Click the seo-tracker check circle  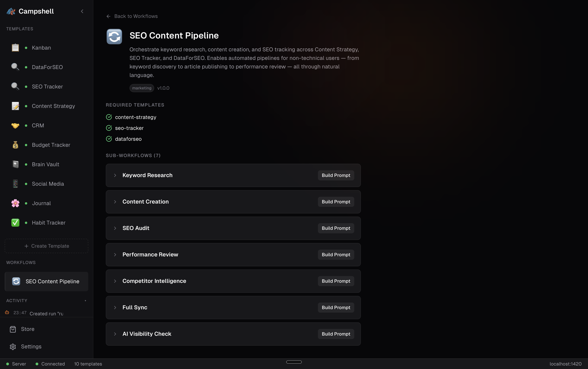[x=109, y=128]
